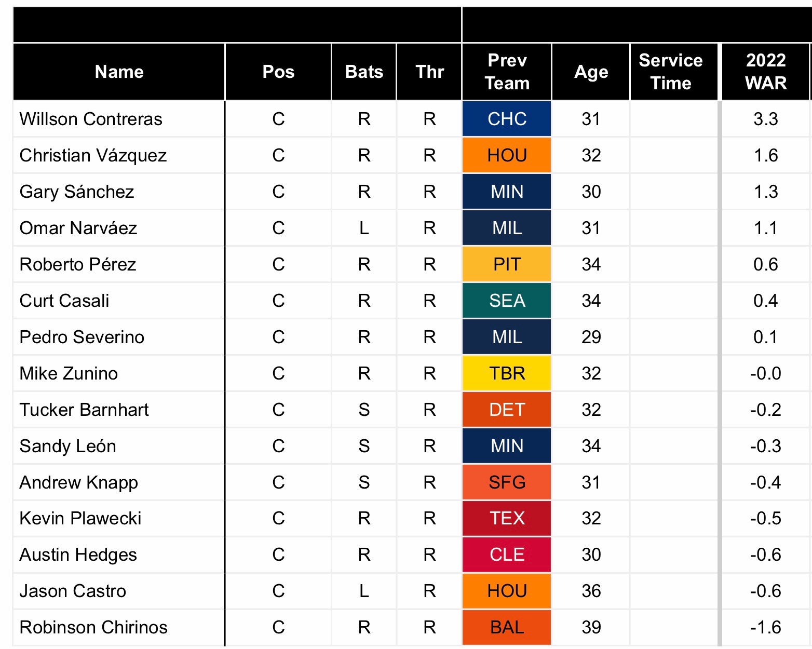Click the Prev Team column header
This screenshot has width=812, height=649.
point(507,72)
